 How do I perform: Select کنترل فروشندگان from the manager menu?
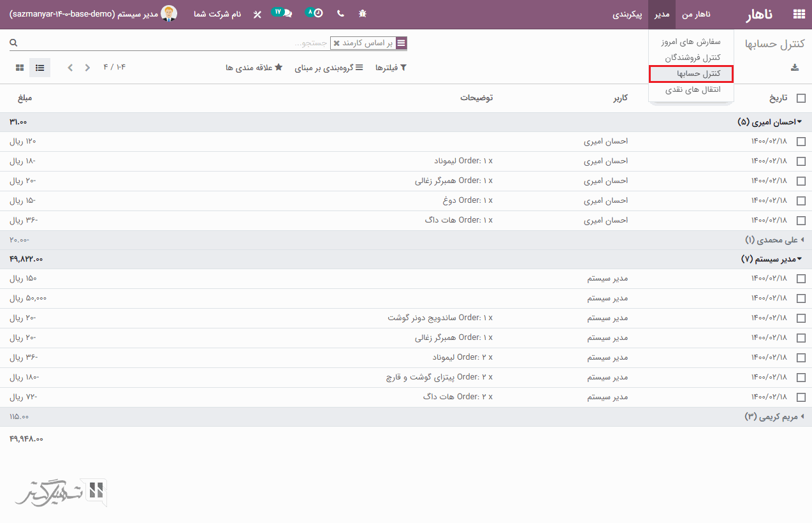tap(691, 57)
